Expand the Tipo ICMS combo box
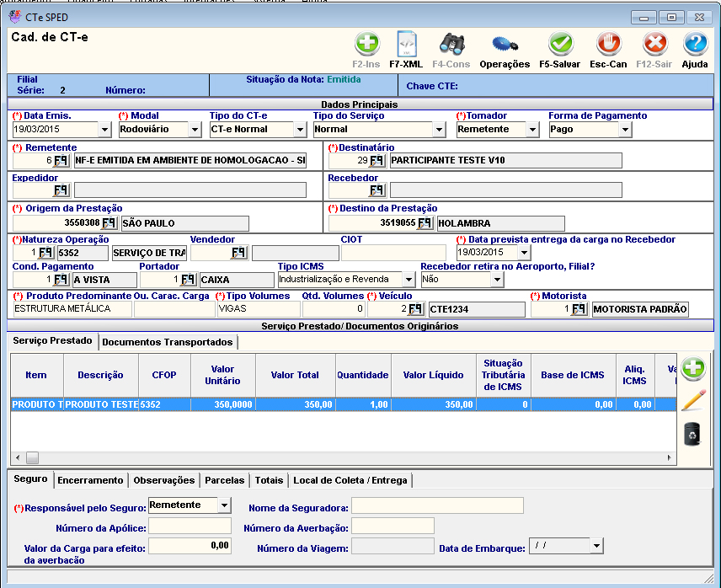721x588 pixels. [408, 280]
